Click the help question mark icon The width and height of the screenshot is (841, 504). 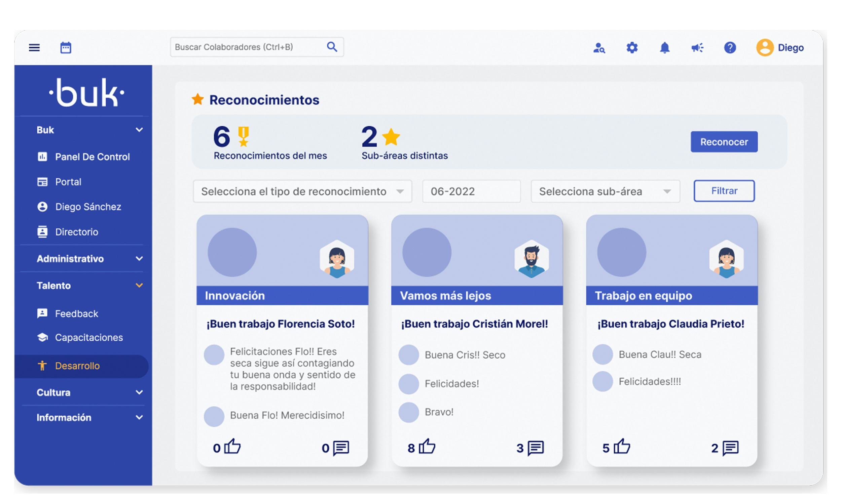(730, 48)
